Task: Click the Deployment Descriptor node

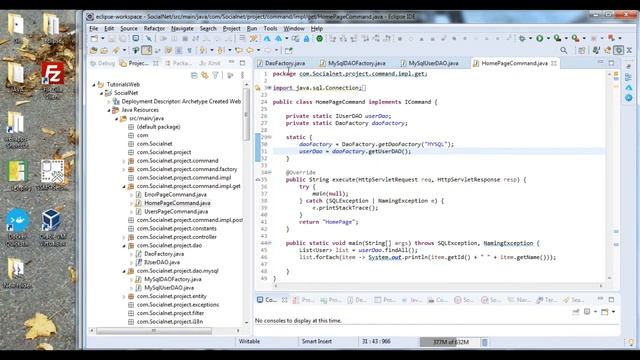Action: tap(181, 102)
